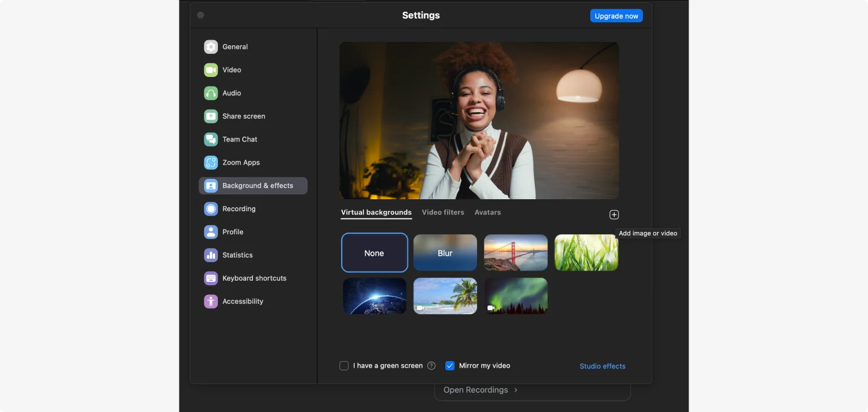Switch to the Video filters tab
The image size is (868, 412).
(443, 212)
